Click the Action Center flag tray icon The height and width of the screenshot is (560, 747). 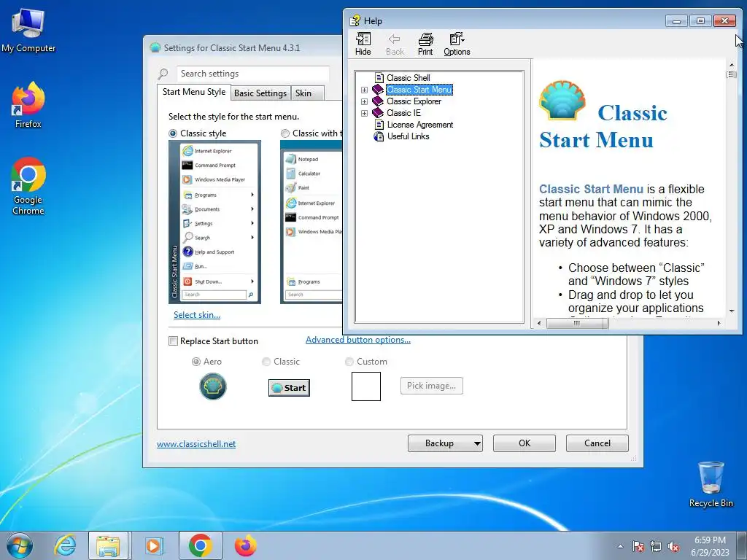638,547
